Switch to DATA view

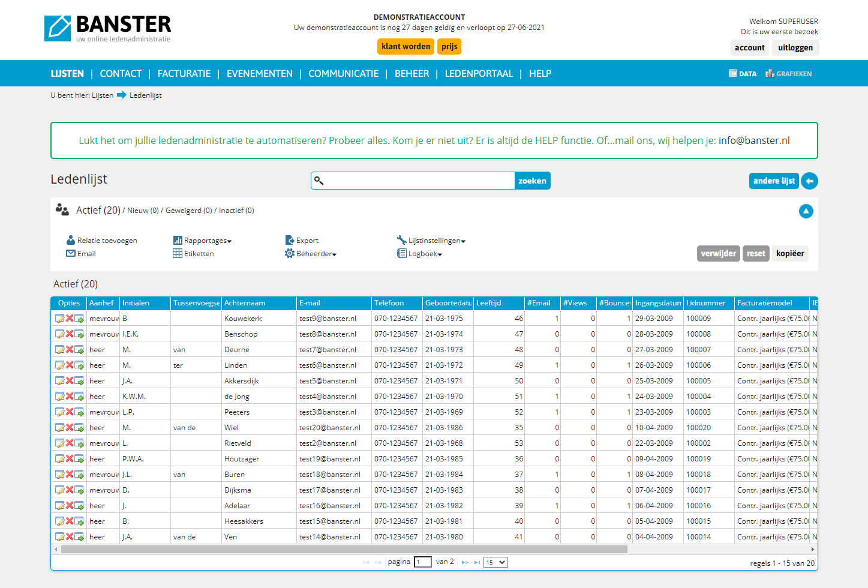(743, 74)
